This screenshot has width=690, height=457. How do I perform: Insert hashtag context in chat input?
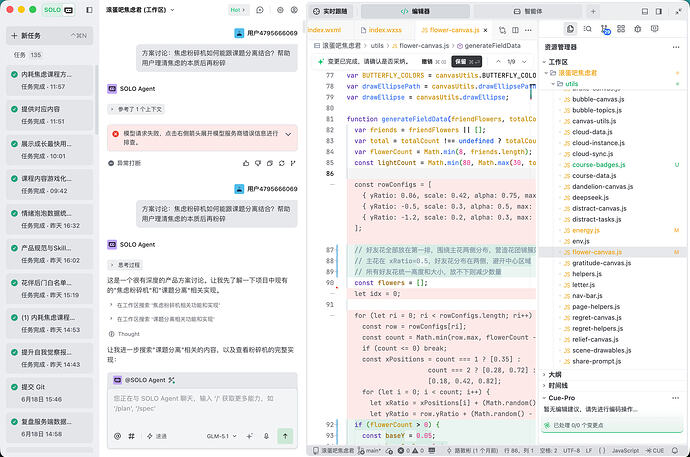pos(131,436)
